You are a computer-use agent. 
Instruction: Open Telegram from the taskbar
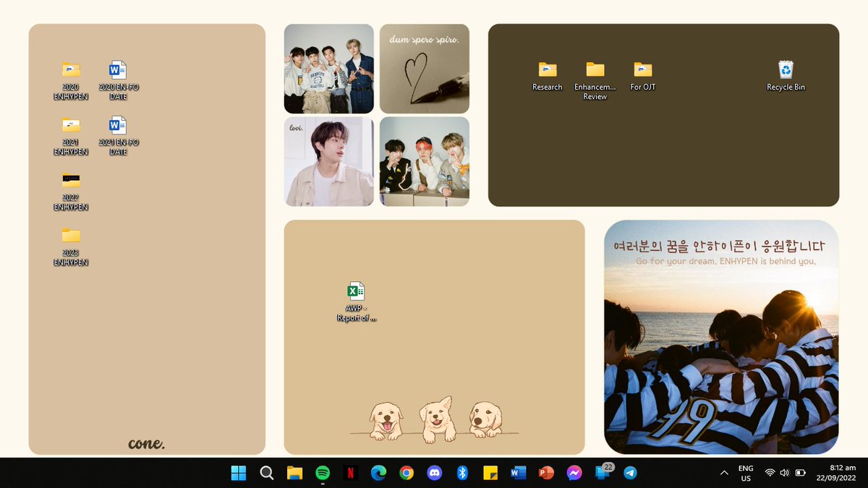click(631, 473)
